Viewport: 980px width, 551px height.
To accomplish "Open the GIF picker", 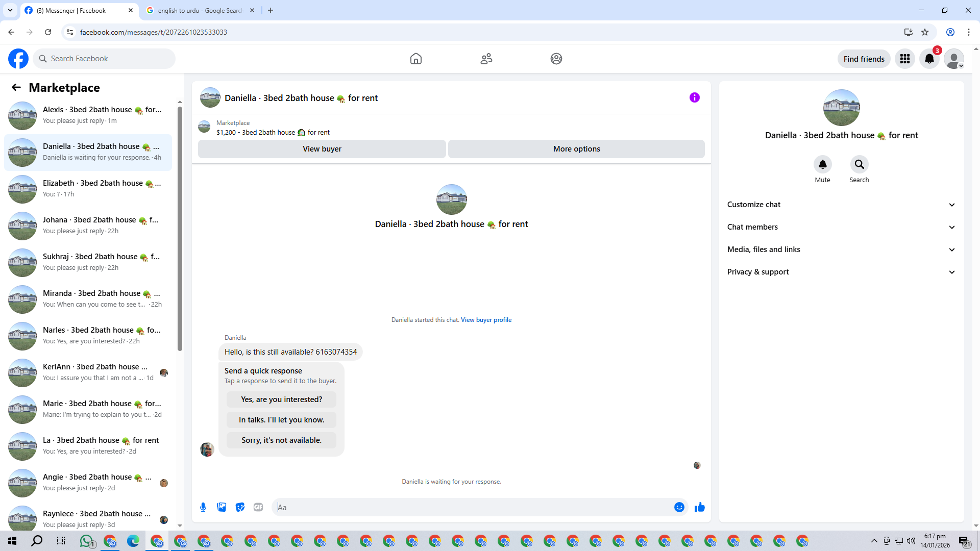I will coord(258,507).
